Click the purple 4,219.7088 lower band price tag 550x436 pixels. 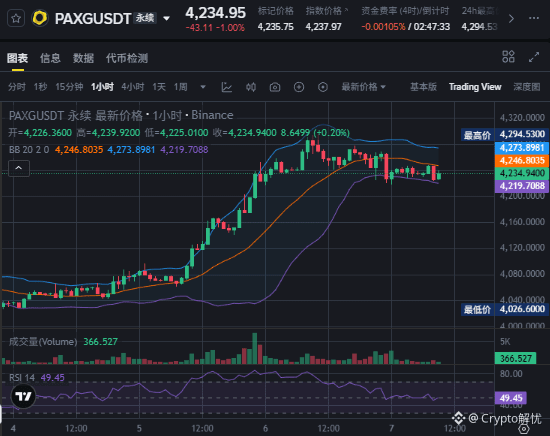(522, 186)
